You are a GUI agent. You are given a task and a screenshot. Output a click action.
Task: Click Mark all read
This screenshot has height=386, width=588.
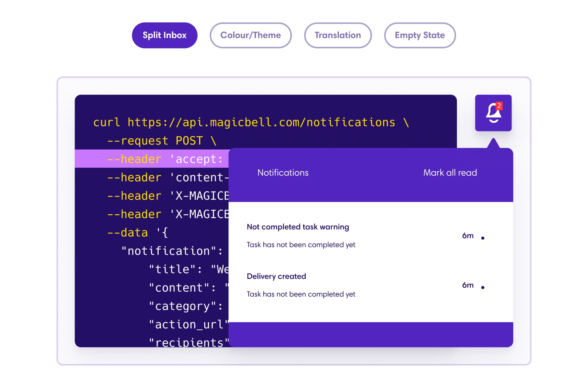pos(450,173)
